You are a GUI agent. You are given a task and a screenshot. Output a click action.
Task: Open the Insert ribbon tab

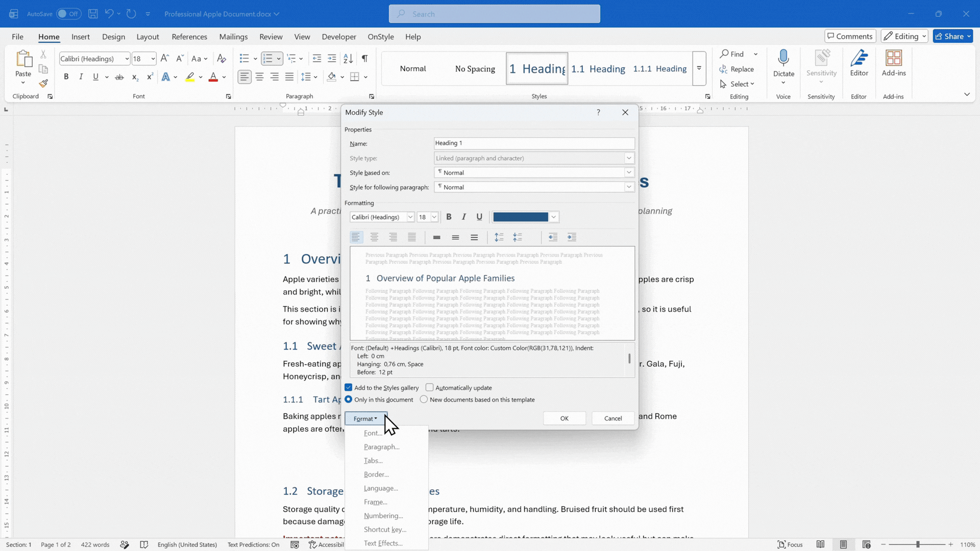[81, 37]
